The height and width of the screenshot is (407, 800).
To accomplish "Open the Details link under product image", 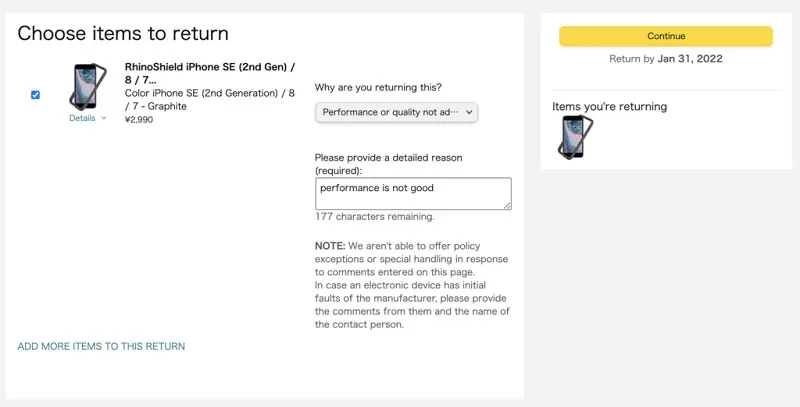I will (x=82, y=118).
